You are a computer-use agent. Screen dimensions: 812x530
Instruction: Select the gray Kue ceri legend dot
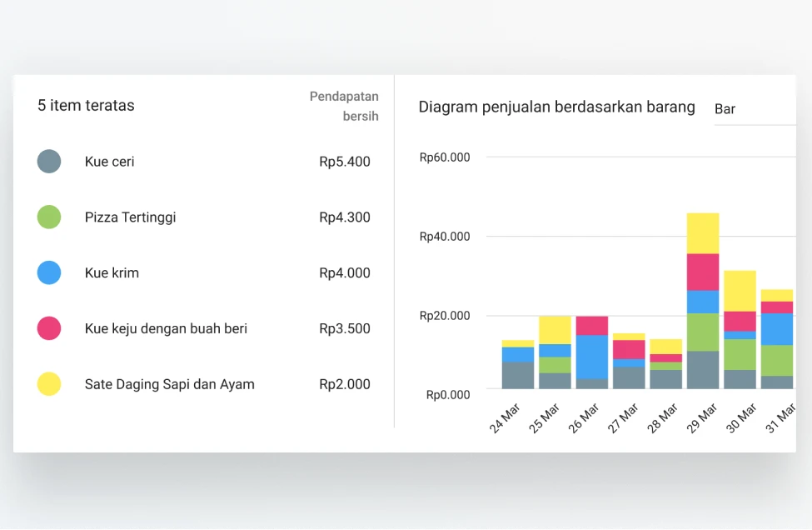[x=49, y=162]
